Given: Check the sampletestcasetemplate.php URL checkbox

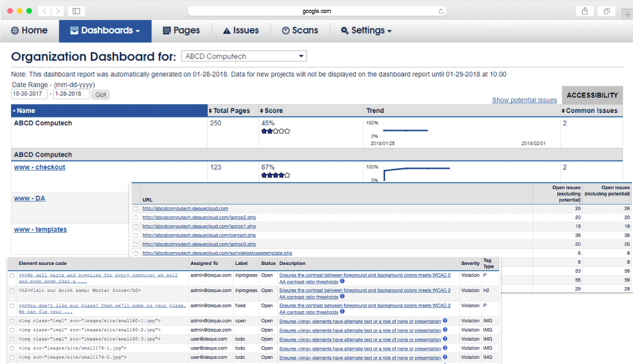Looking at the screenshot, I should (135, 253).
